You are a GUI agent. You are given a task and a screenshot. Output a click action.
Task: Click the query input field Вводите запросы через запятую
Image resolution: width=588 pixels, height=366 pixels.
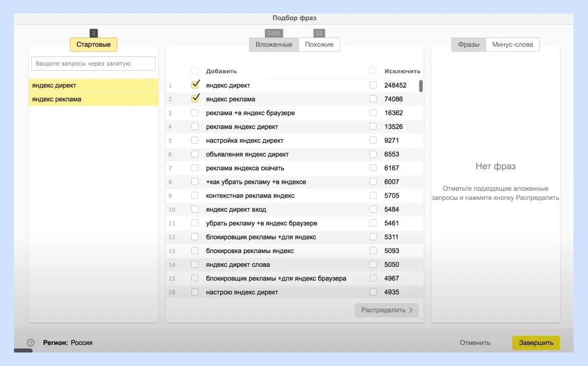click(x=93, y=64)
